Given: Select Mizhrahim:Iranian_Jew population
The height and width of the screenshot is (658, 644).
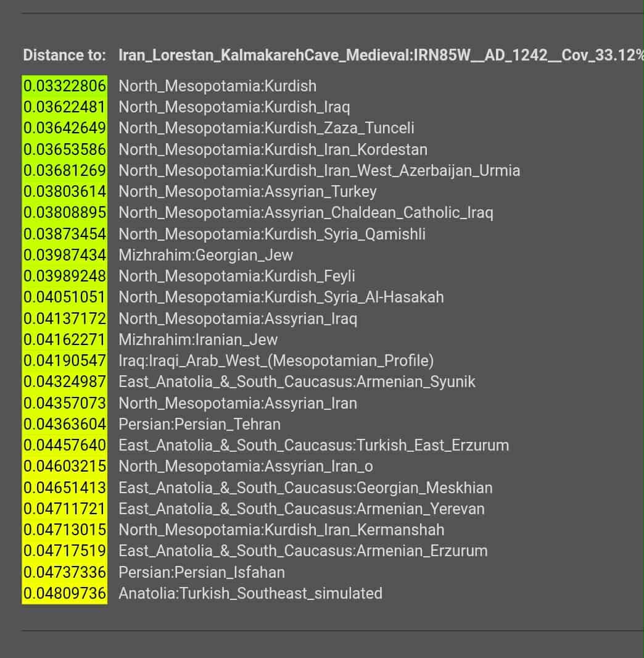Looking at the screenshot, I should click(x=198, y=339).
